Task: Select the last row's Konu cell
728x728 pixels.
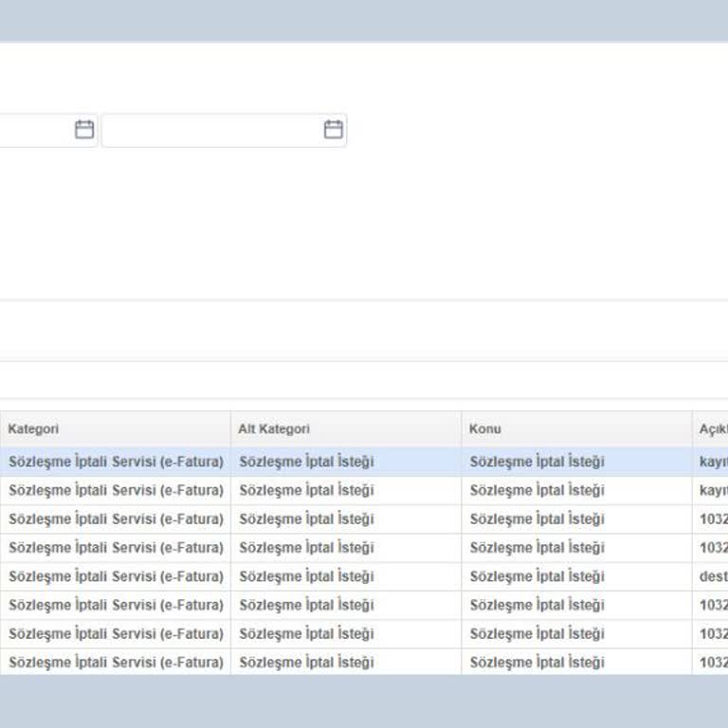Action: click(x=537, y=663)
